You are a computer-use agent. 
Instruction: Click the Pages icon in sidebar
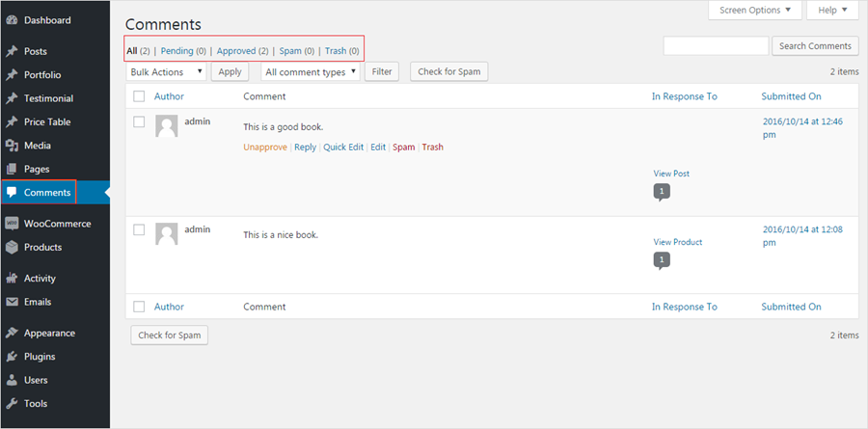coord(11,169)
